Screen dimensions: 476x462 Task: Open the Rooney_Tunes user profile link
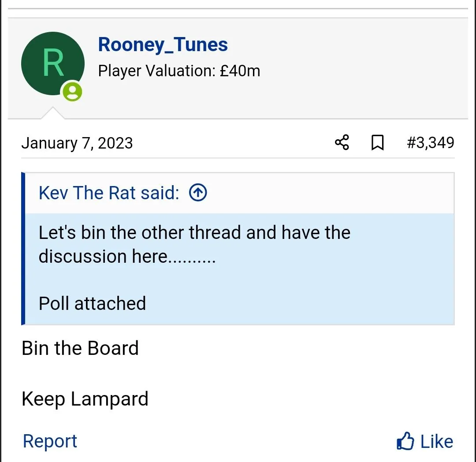coord(163,45)
